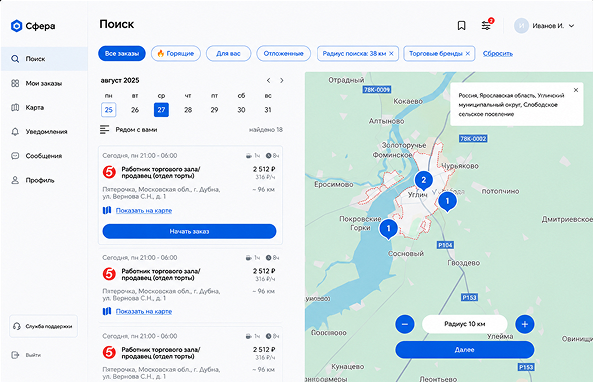Open Мои заказы in sidebar

tap(44, 83)
